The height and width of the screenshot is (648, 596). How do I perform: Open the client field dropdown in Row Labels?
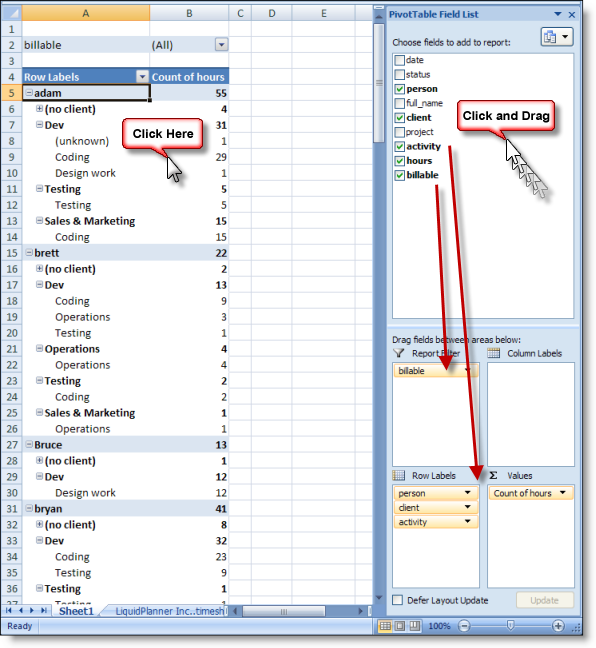coord(467,507)
